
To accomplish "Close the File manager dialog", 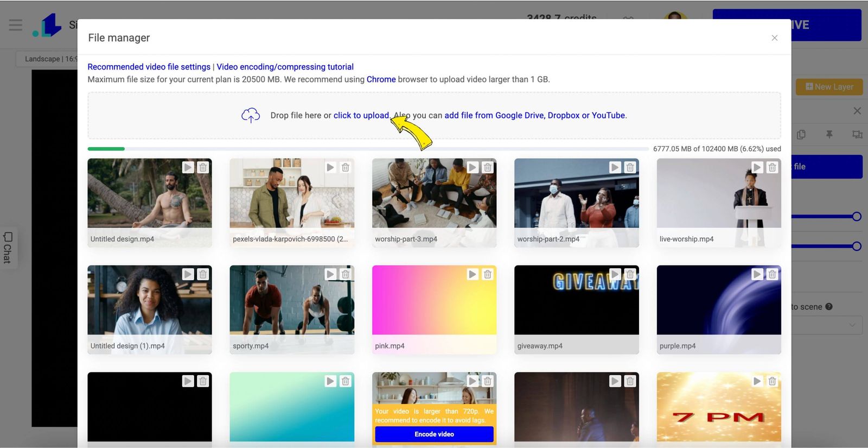I will [774, 37].
